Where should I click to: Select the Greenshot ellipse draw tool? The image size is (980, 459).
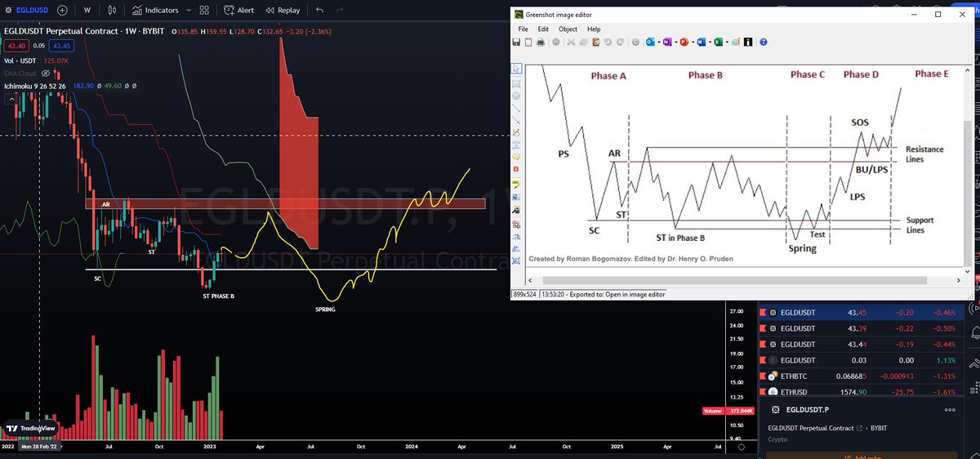516,96
